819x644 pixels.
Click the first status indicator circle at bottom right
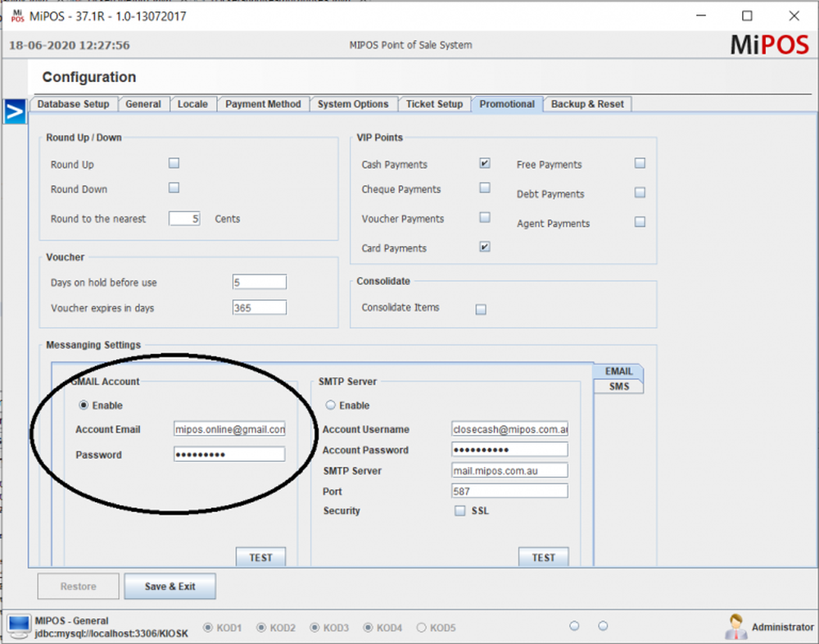pos(573,624)
